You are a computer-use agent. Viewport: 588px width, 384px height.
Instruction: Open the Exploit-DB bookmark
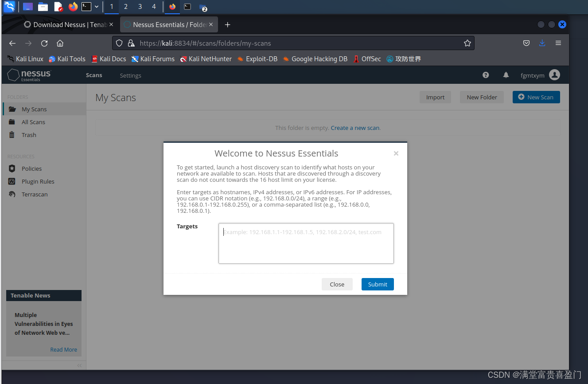[x=257, y=59]
